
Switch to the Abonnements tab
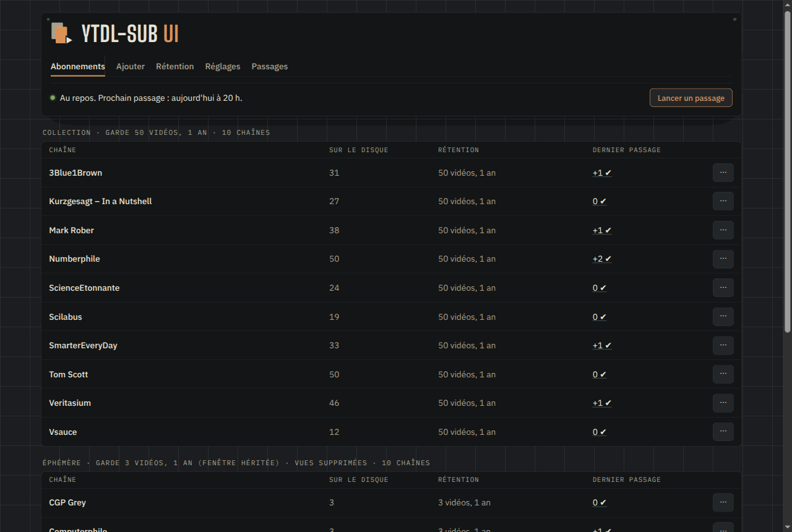[78, 66]
